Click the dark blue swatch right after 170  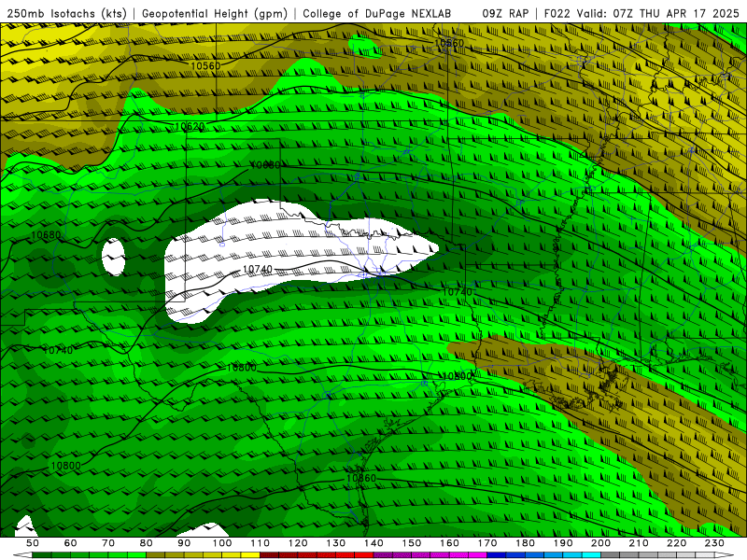tap(497, 555)
